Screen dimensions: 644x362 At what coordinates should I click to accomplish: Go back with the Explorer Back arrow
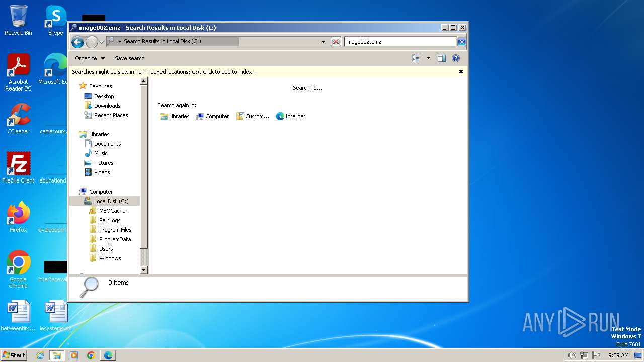click(77, 42)
